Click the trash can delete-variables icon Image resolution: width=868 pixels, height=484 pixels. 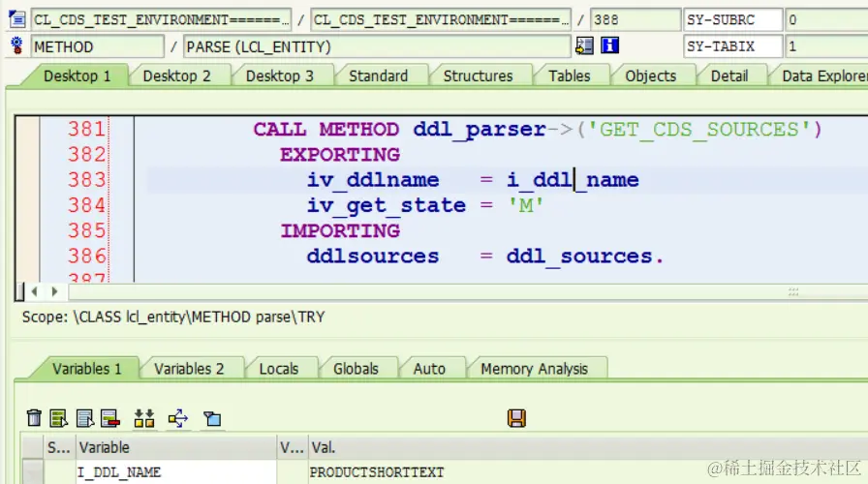point(34,417)
